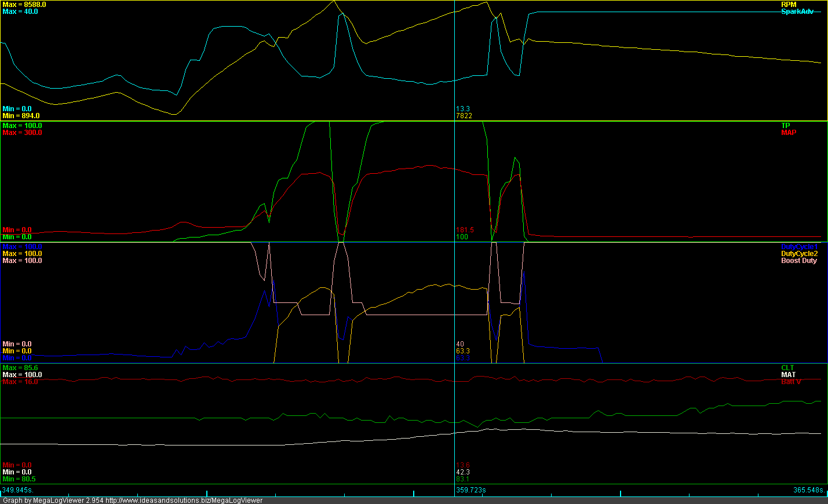This screenshot has width=828, height=504.
Task: Click the 359.723s cursor time marker
Action: coord(470,490)
